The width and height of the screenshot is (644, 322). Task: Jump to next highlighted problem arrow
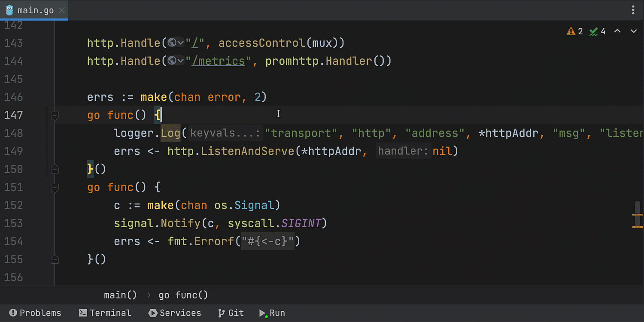coord(633,31)
